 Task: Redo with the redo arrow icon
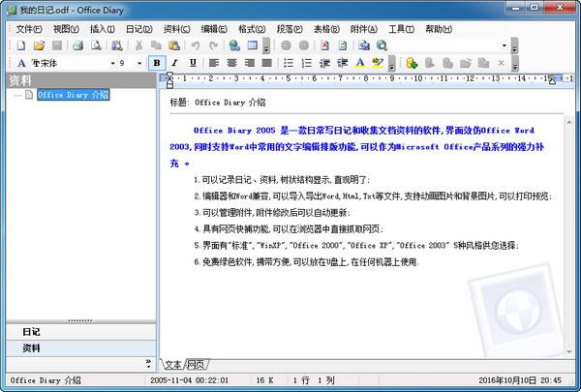point(213,45)
